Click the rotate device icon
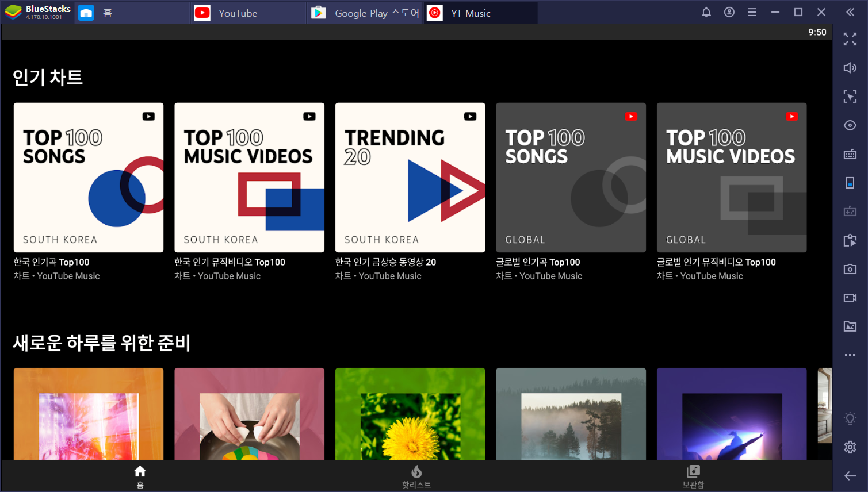 tap(850, 183)
